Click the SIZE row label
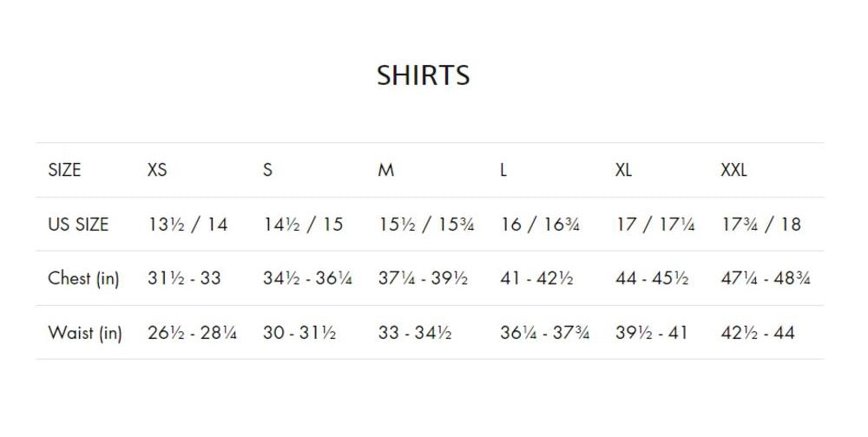Viewport: 868px width, 437px height. (x=64, y=170)
